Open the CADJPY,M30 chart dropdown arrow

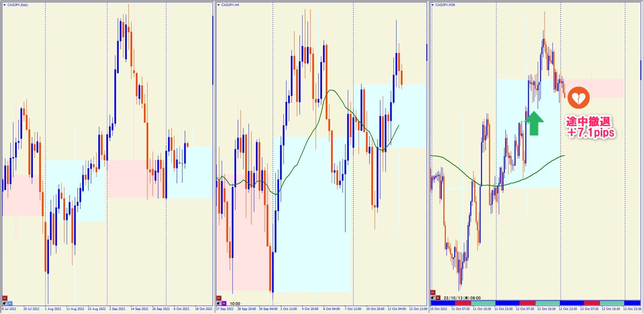click(432, 5)
